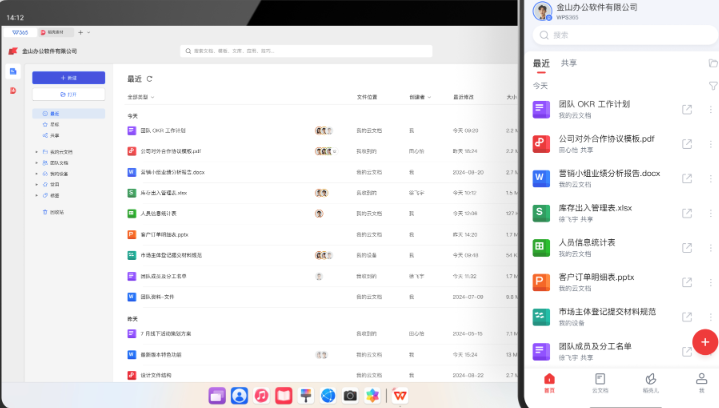Click the Open button below New in desktop sidebar
Image resolution: width=719 pixels, height=408 pixels.
point(68,94)
